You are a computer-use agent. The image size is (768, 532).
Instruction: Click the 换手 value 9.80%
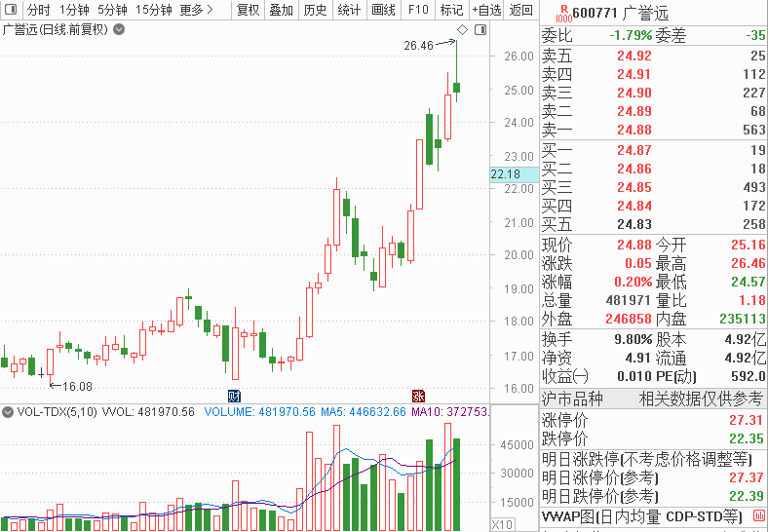[x=634, y=339]
